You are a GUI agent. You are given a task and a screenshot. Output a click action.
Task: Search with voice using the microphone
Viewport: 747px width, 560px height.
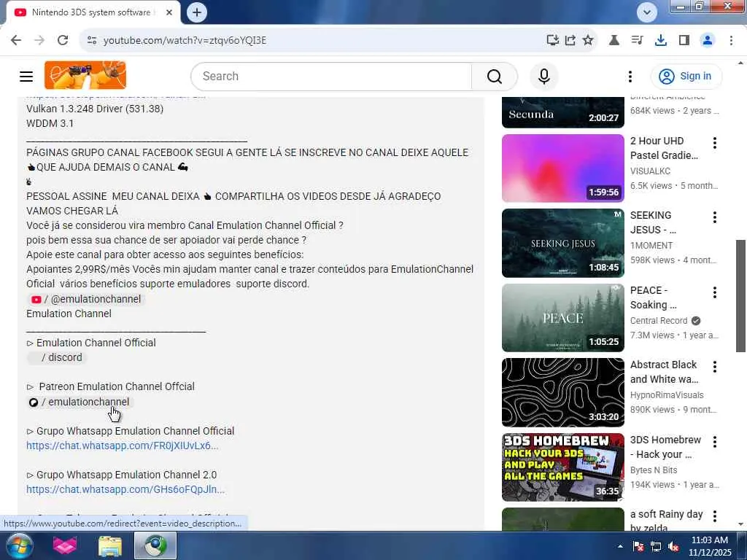tap(544, 76)
